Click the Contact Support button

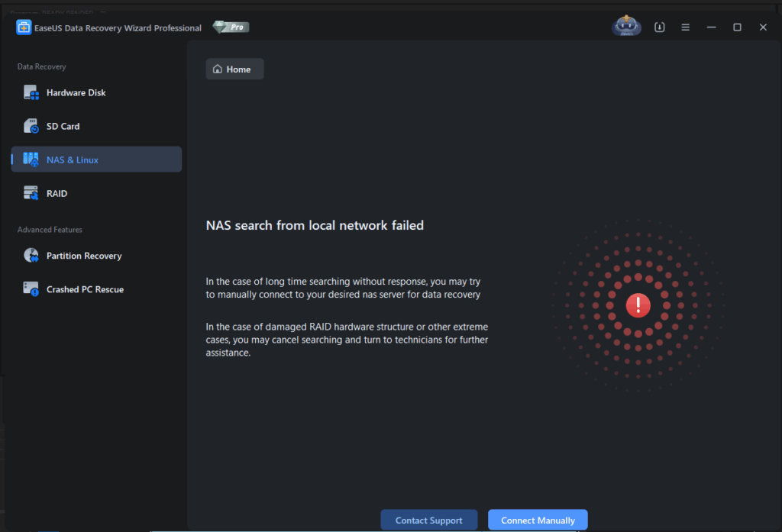(x=429, y=520)
